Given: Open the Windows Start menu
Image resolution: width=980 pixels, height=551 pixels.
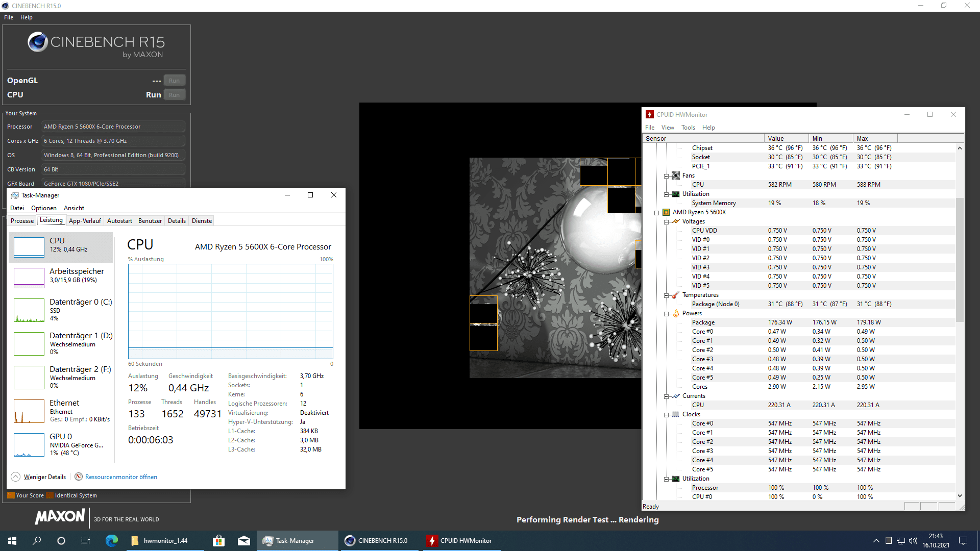Looking at the screenshot, I should point(12,541).
